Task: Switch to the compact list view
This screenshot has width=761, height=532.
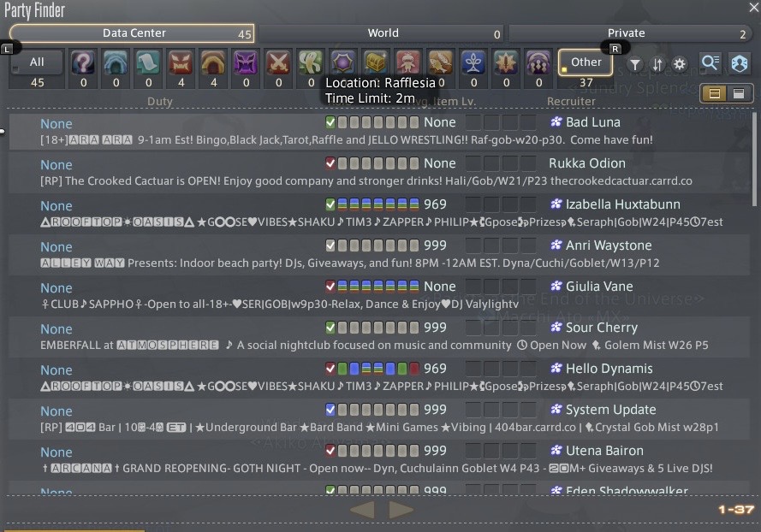Action: pos(739,93)
